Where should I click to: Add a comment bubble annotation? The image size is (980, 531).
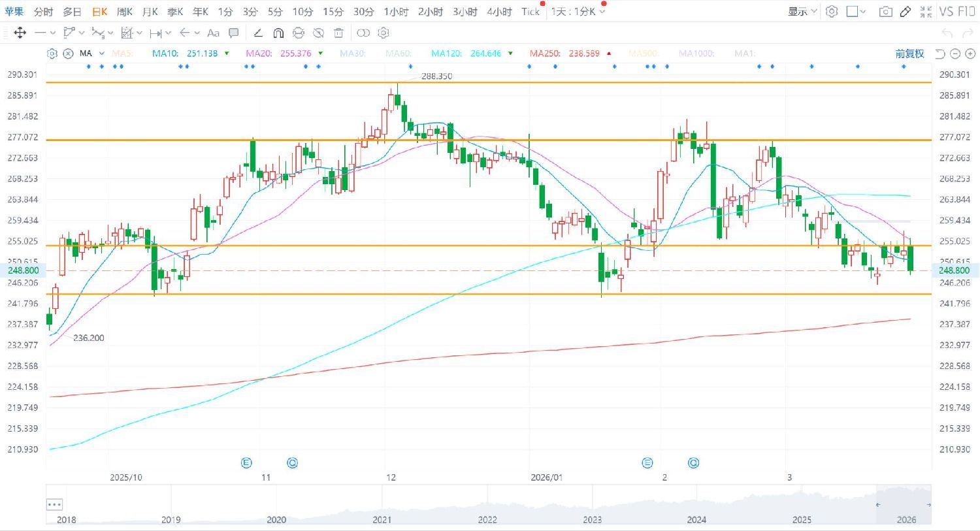pos(233,33)
